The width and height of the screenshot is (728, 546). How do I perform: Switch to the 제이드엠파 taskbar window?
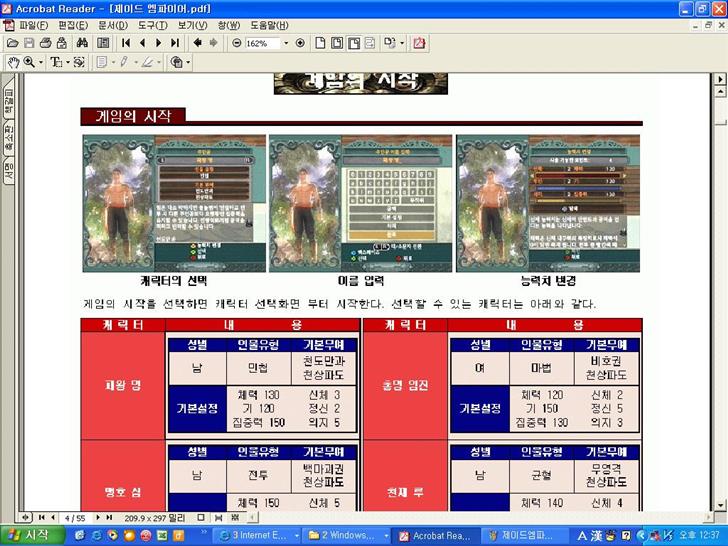click(x=526, y=536)
